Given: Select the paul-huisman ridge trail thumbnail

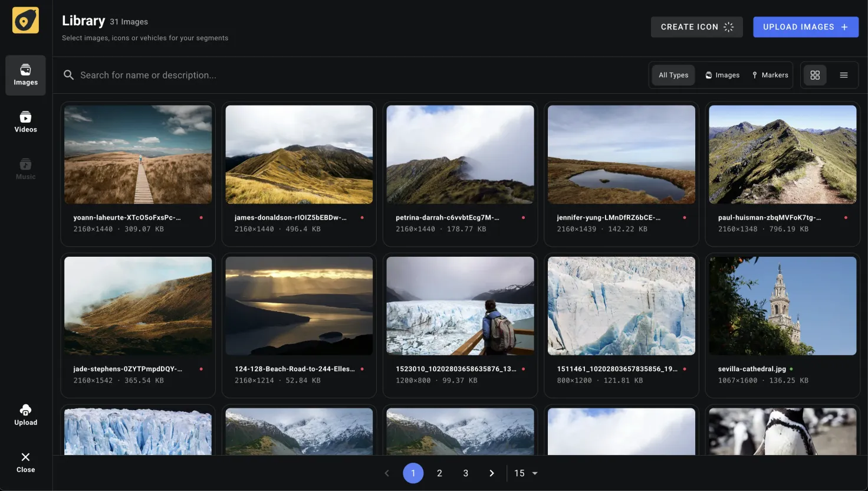Looking at the screenshot, I should (782, 155).
